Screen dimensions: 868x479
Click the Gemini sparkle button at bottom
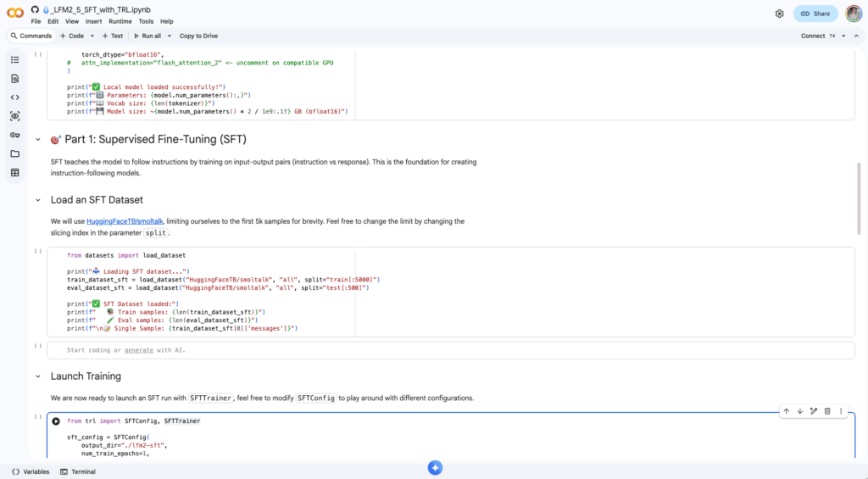click(435, 468)
